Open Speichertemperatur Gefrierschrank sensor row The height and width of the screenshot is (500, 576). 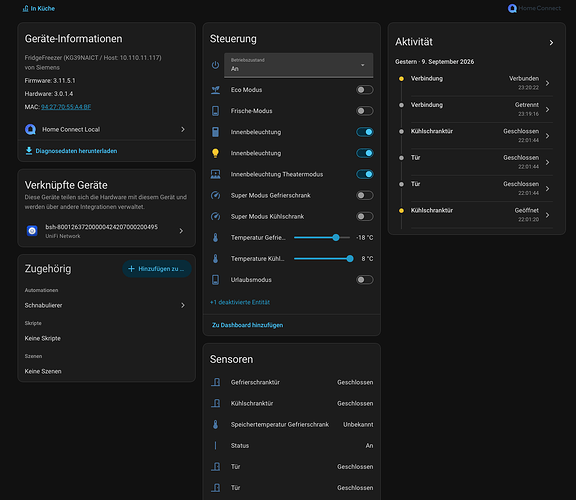292,425
